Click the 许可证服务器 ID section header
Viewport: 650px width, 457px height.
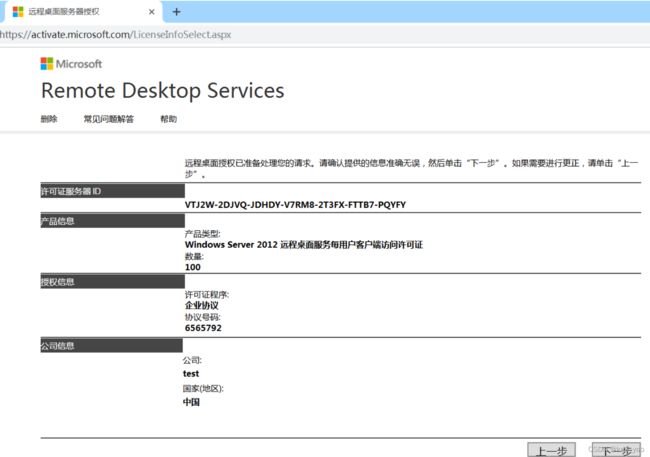pyautogui.click(x=112, y=191)
